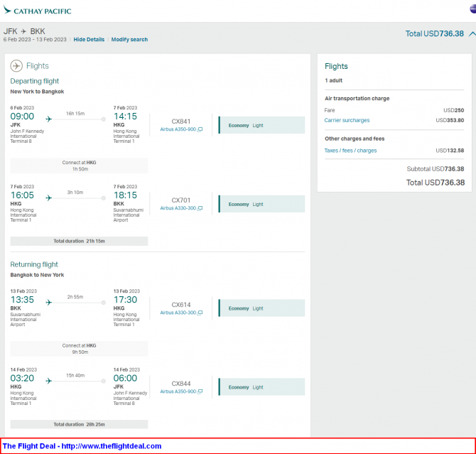Click the 16:05 departure time

pyautogui.click(x=22, y=195)
